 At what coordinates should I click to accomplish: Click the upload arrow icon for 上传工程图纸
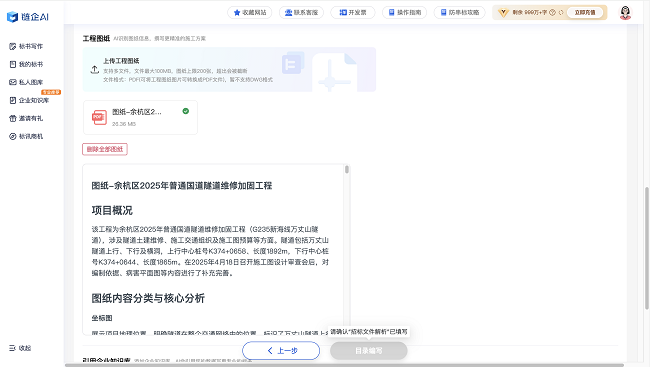(x=95, y=70)
